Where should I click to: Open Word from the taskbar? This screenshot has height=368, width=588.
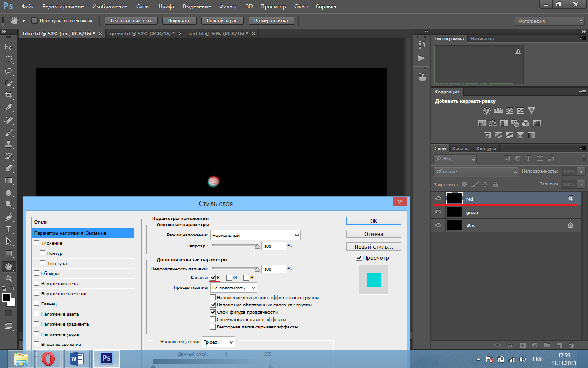point(77,358)
